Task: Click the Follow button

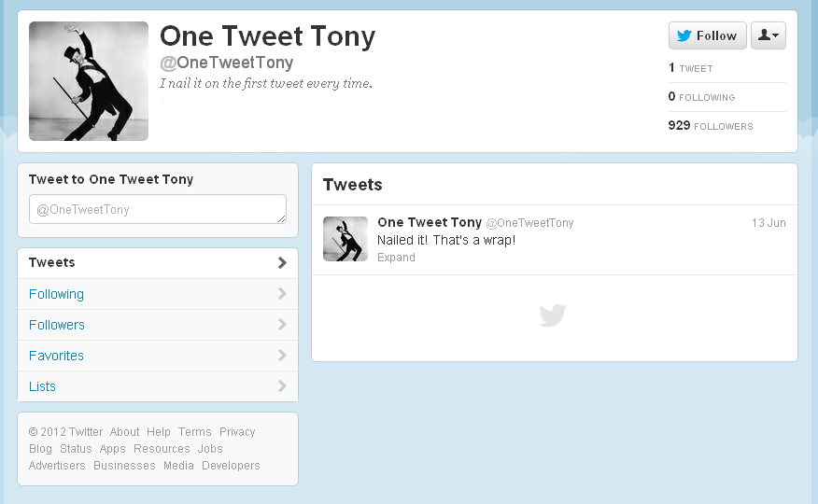Action: click(x=708, y=35)
